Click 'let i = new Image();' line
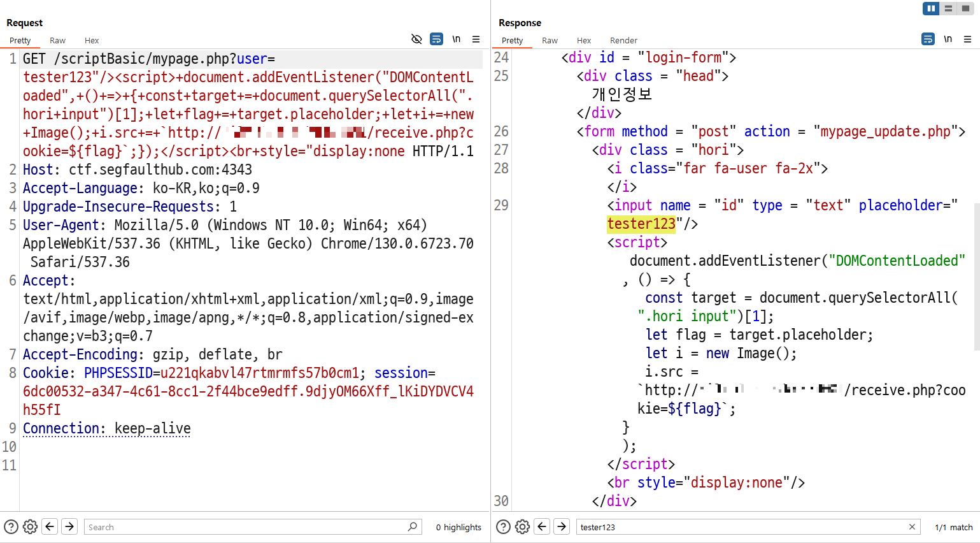The height and width of the screenshot is (543, 980). coord(721,353)
